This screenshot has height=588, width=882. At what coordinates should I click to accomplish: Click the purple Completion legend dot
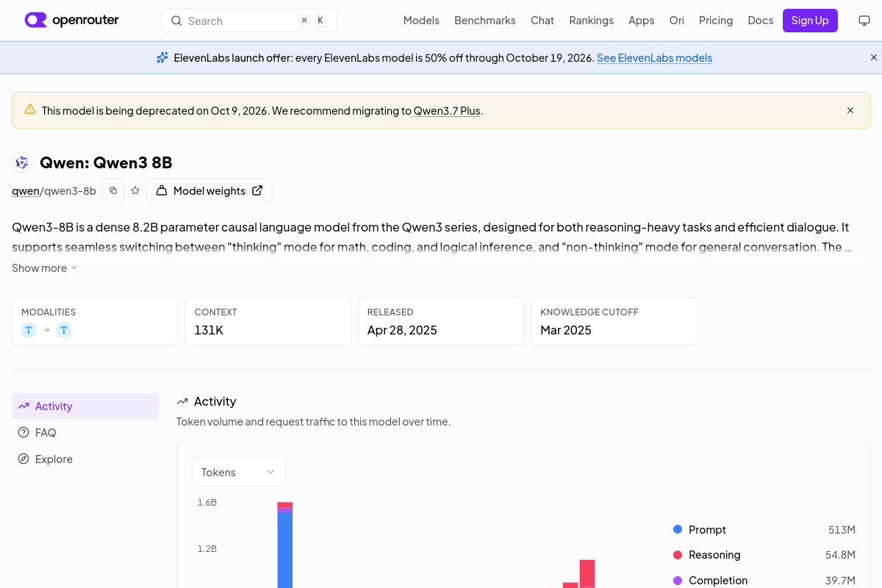[678, 580]
